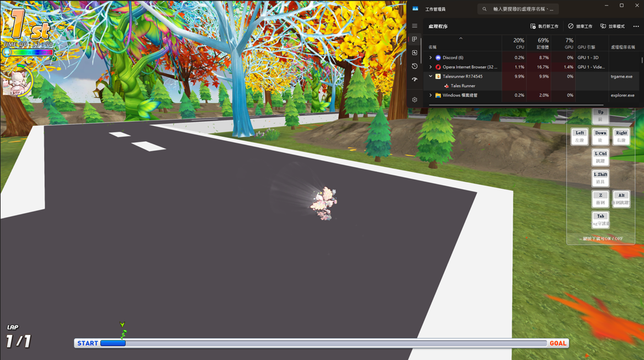
Task: Expand the Discord (6) process group
Action: (x=430, y=57)
